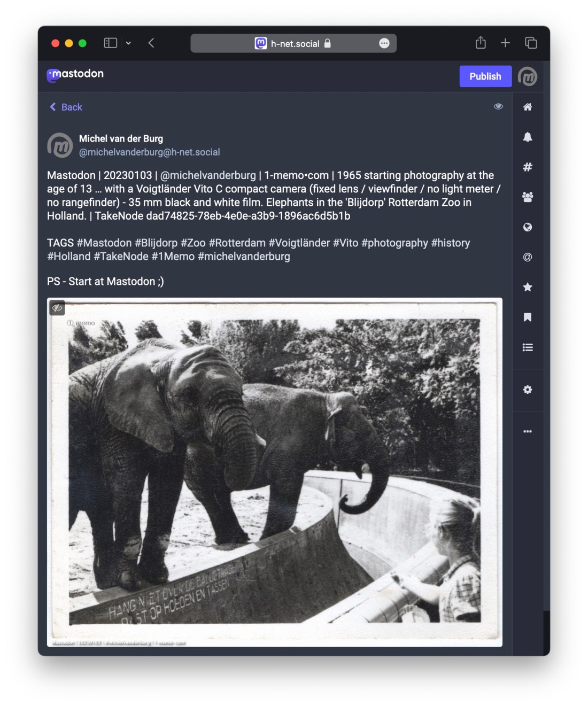The width and height of the screenshot is (588, 706).
Task: Open Local timeline people icon
Action: (527, 197)
